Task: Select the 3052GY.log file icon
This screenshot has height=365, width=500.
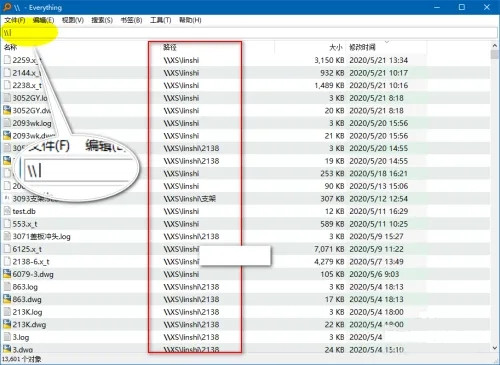Action: [x=7, y=98]
